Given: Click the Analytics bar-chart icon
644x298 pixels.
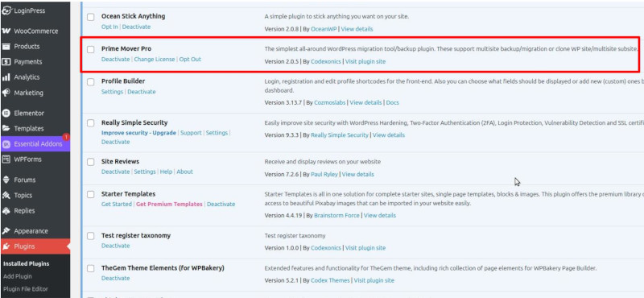Looking at the screenshot, I should [x=6, y=77].
